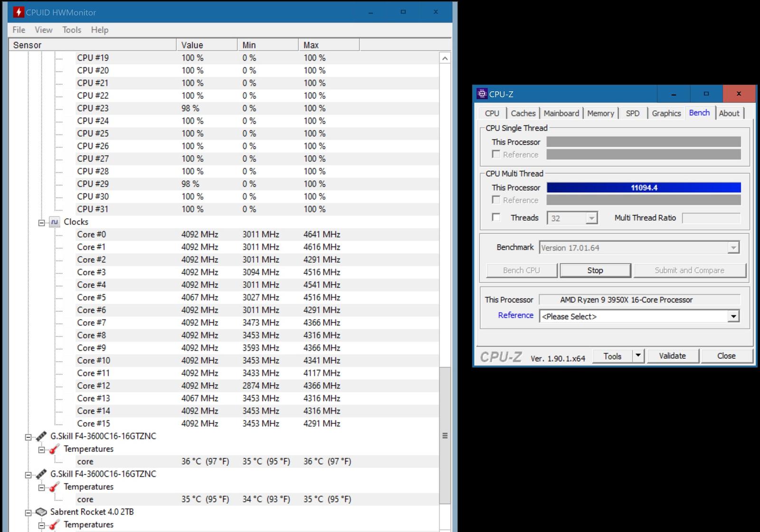Click the HWMonitor vertical scrollbar thumb
The width and height of the screenshot is (760, 532).
pyautogui.click(x=445, y=435)
